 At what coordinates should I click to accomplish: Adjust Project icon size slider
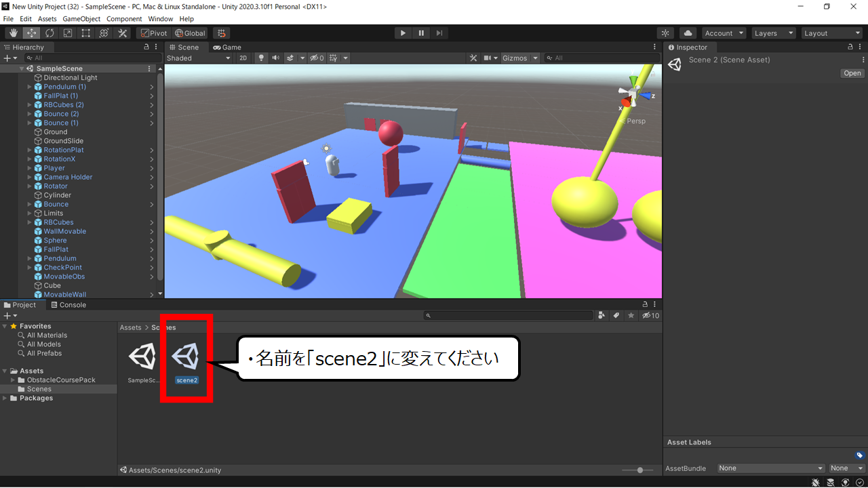(640, 470)
